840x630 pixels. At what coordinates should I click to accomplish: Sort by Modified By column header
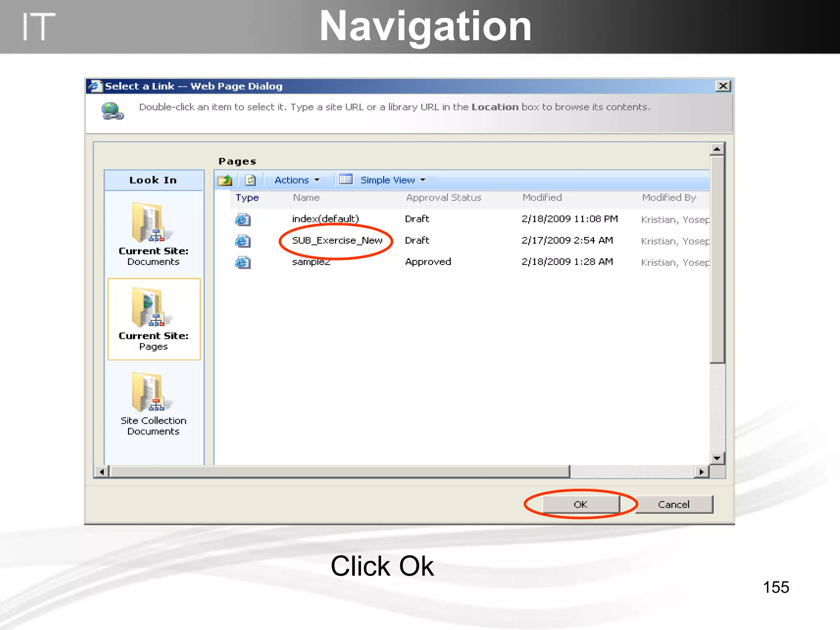(669, 198)
